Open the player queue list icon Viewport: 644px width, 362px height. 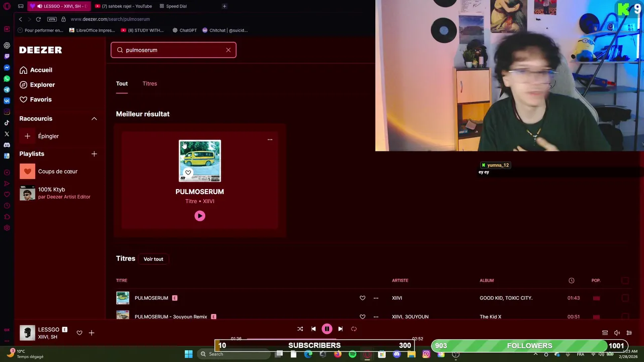pyautogui.click(x=605, y=333)
